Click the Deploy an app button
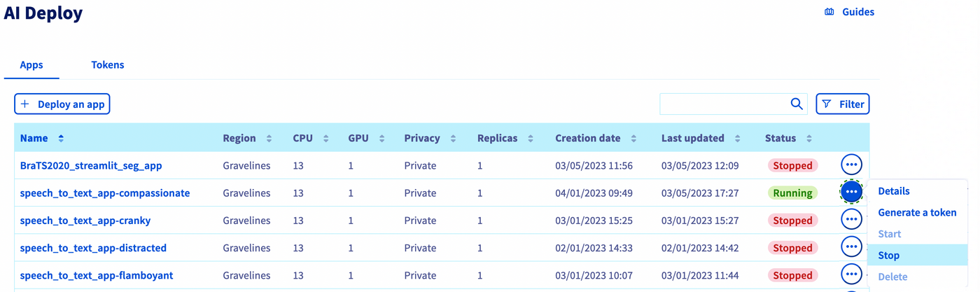 click(x=62, y=104)
